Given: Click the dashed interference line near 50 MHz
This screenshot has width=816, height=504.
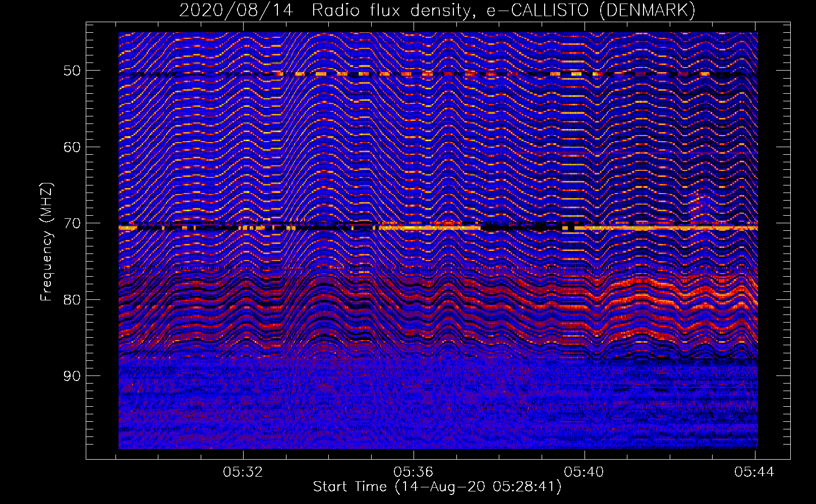Looking at the screenshot, I should tap(438, 74).
